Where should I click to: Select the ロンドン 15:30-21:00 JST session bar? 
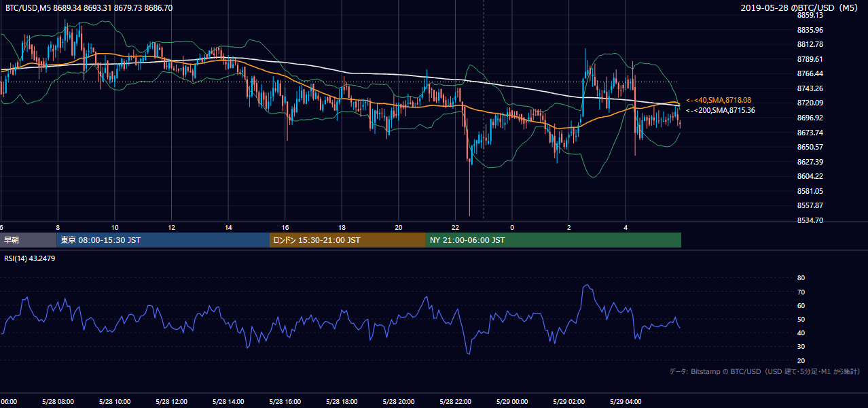[348, 240]
